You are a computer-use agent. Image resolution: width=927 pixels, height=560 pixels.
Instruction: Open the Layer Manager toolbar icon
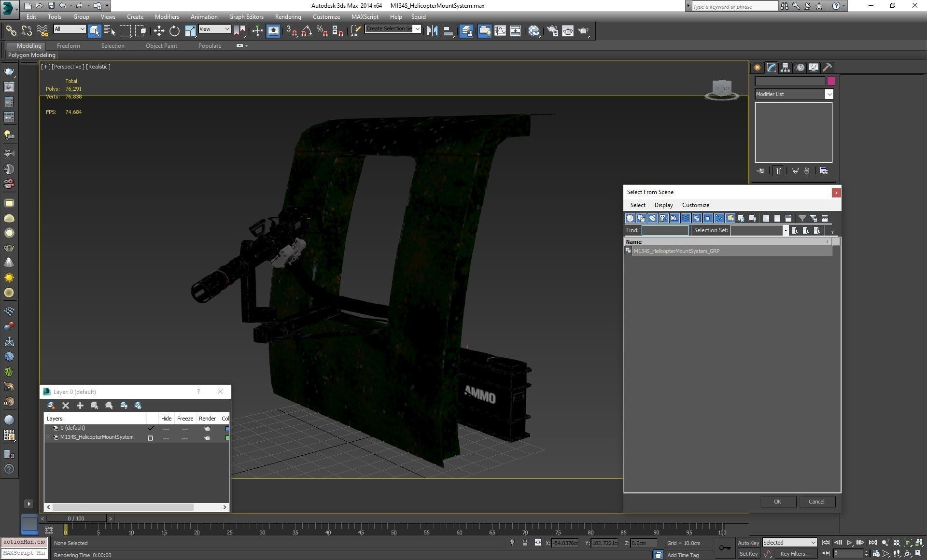(x=466, y=31)
